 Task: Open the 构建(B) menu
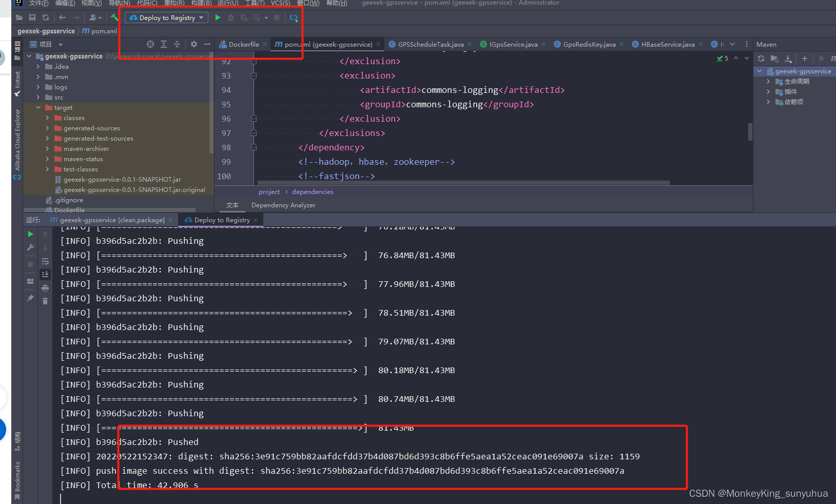(x=201, y=3)
